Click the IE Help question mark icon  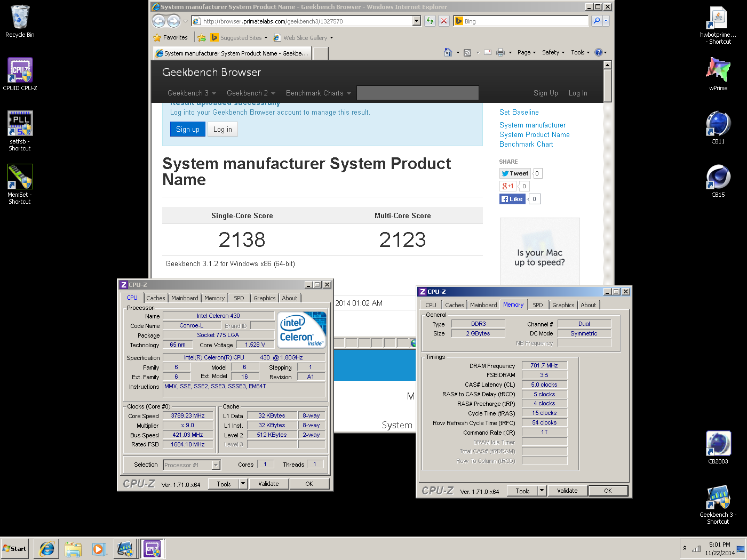(x=598, y=52)
